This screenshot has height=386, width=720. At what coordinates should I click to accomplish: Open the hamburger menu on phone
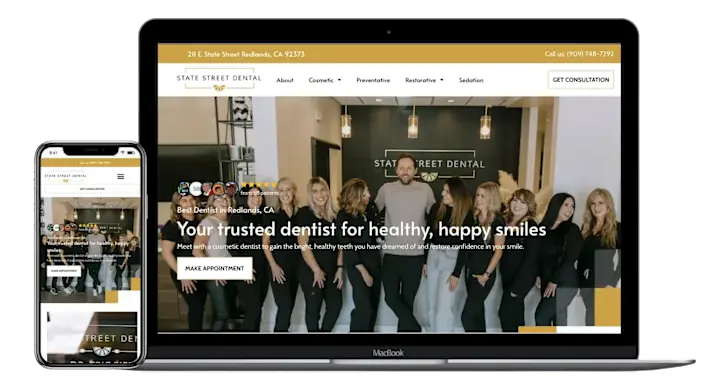point(120,176)
